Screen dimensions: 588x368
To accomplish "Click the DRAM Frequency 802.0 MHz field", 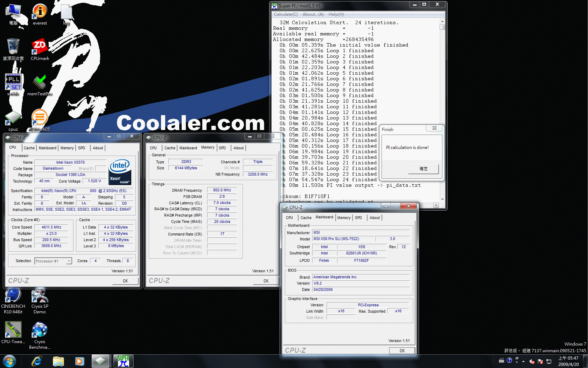I will tap(222, 190).
